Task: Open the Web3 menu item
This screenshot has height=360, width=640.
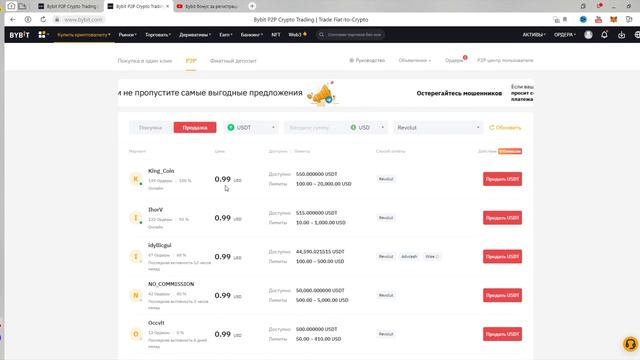Action: [x=298, y=35]
